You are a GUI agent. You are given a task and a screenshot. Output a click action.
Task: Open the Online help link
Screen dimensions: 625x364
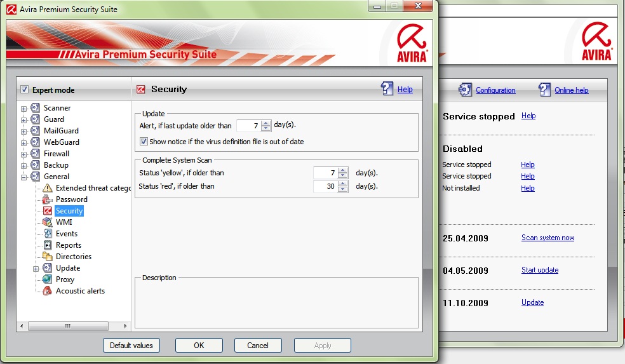point(571,90)
